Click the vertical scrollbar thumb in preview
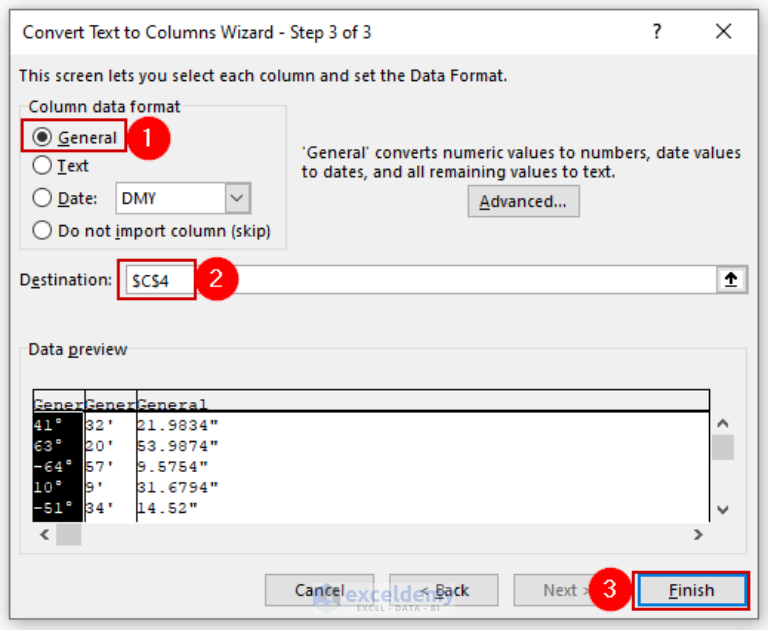The height and width of the screenshot is (630, 768). [723, 447]
